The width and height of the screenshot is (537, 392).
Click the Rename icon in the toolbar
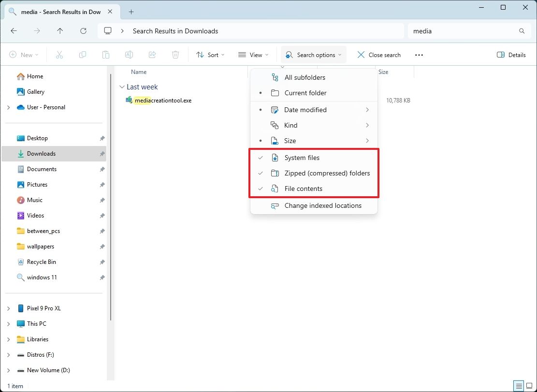pyautogui.click(x=129, y=55)
